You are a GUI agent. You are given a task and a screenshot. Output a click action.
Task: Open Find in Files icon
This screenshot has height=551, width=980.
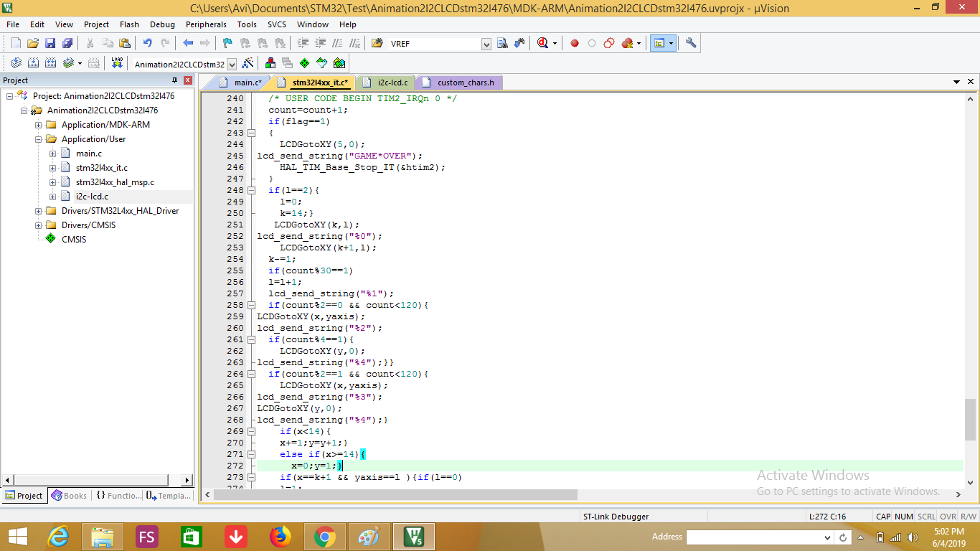377,43
